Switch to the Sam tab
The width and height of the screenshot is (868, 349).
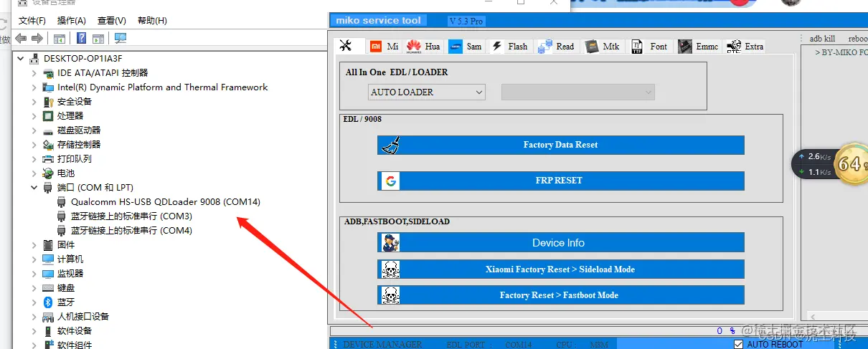click(x=465, y=47)
